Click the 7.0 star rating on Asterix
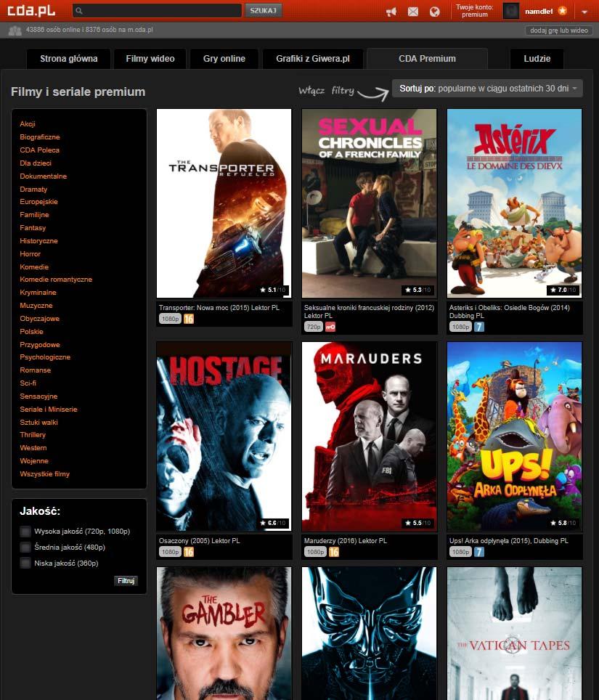 click(563, 290)
